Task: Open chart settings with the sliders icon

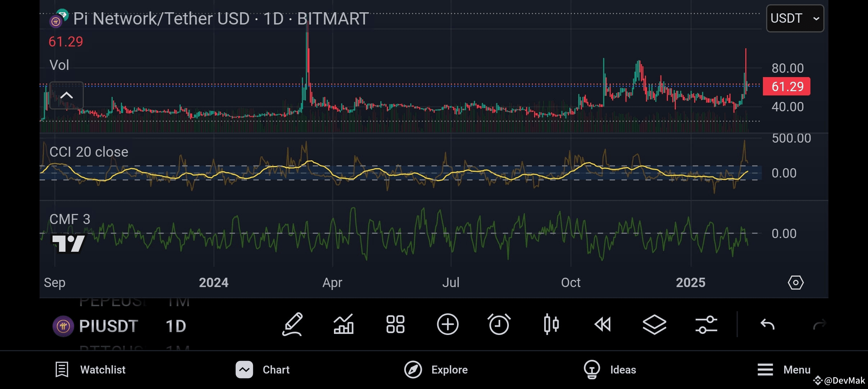Action: click(x=706, y=324)
